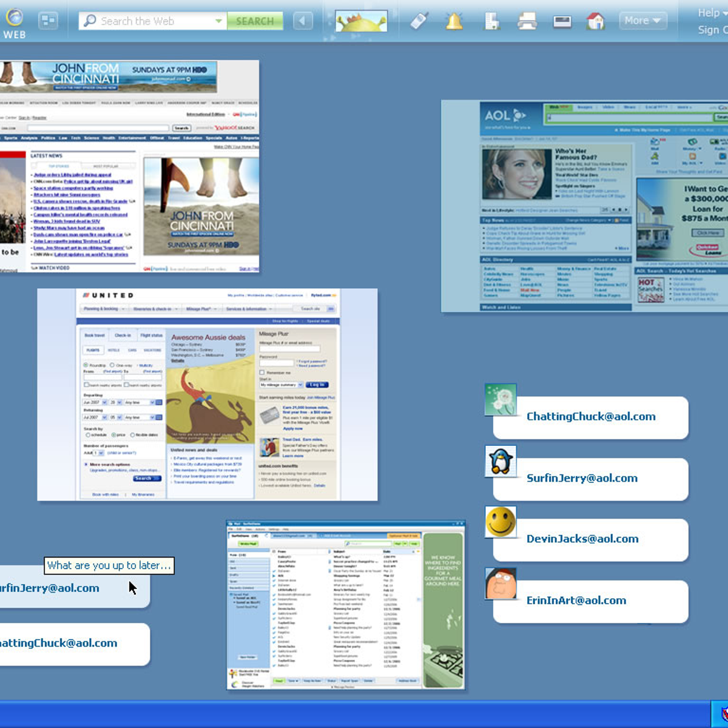The height and width of the screenshot is (728, 728).
Task: Click the ChattingChuck card at bottom left
Action: [x=75, y=644]
